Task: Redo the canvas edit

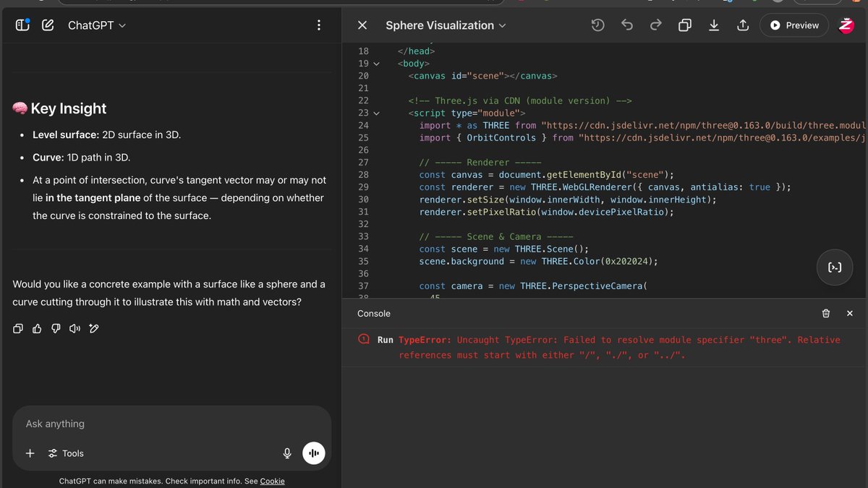Action: click(656, 25)
